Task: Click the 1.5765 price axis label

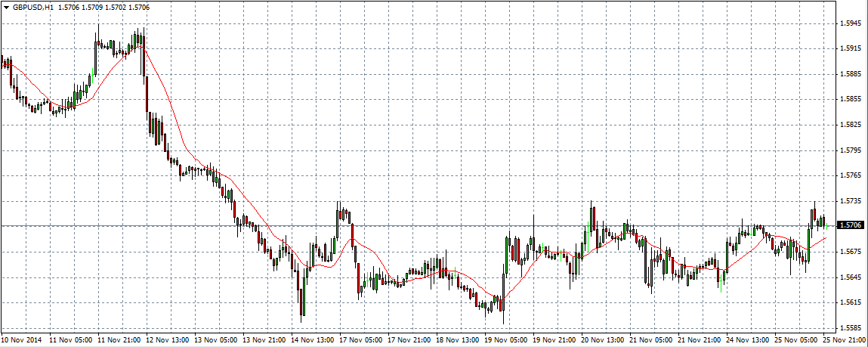Action: click(850, 175)
